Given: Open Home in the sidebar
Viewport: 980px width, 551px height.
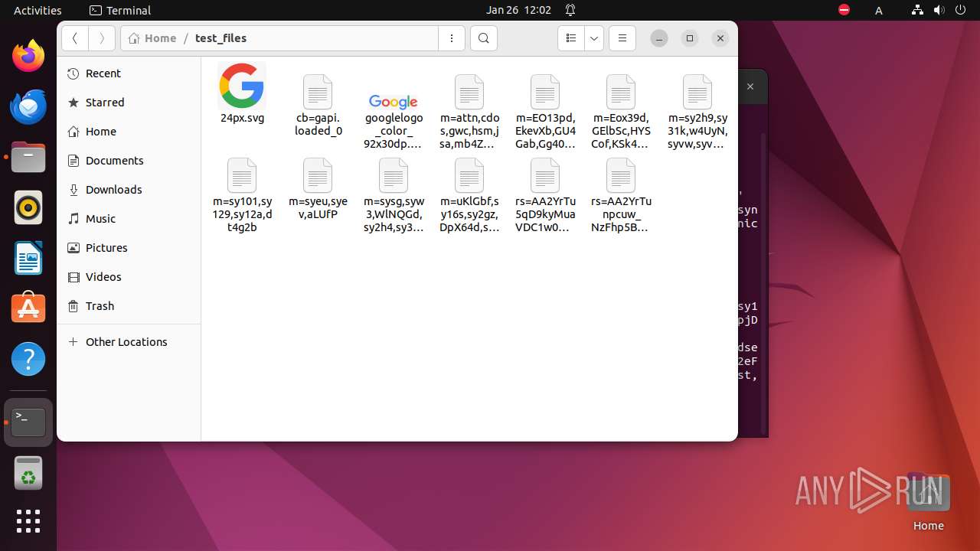Looking at the screenshot, I should click(129, 132).
